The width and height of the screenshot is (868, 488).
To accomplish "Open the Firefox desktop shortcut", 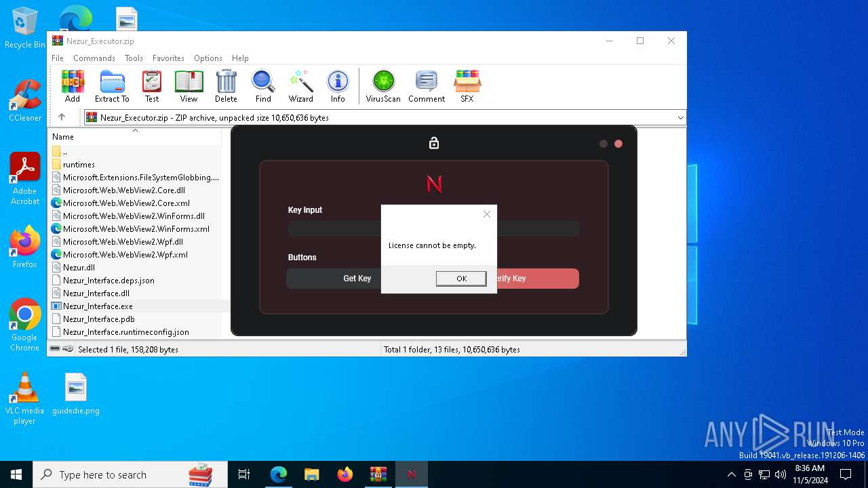I will click(x=25, y=247).
